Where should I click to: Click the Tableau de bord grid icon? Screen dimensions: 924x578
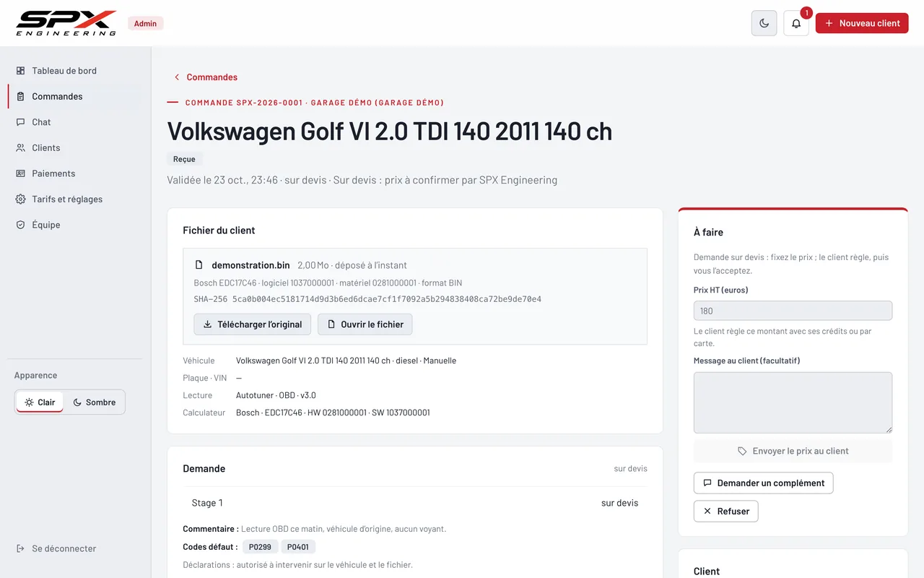coord(20,71)
